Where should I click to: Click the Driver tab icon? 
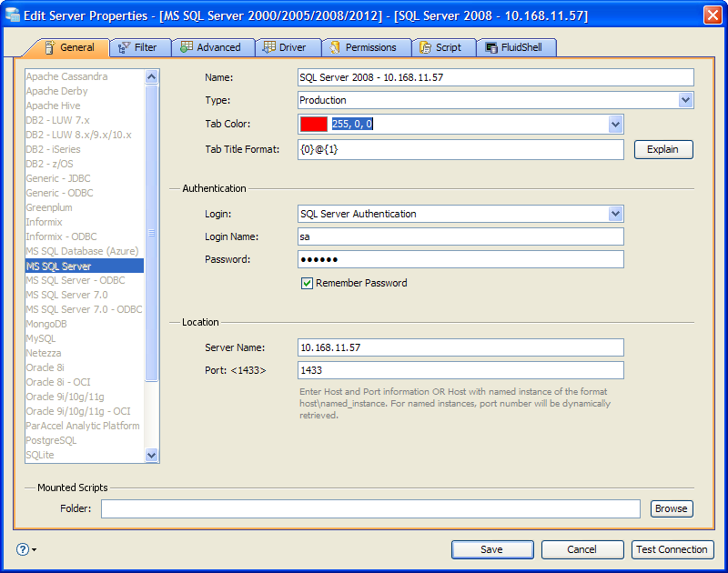268,47
